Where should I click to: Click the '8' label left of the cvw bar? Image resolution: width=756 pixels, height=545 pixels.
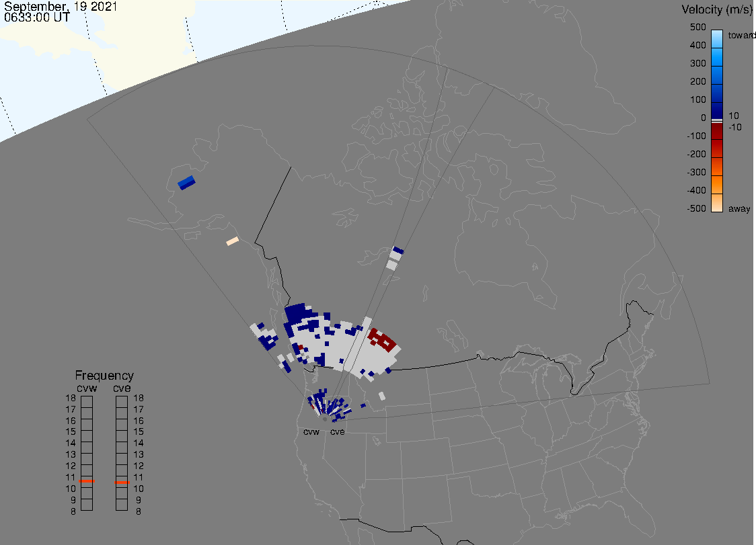[x=73, y=511]
